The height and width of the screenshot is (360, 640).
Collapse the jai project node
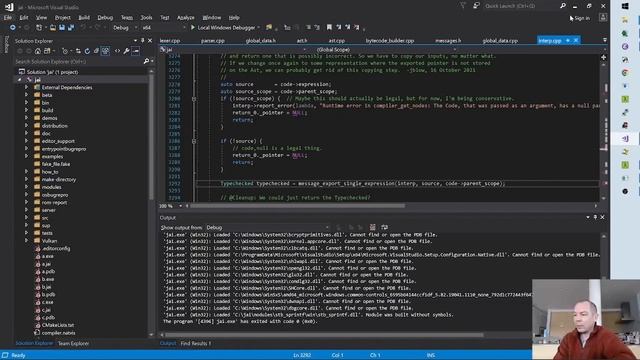[x=19, y=80]
